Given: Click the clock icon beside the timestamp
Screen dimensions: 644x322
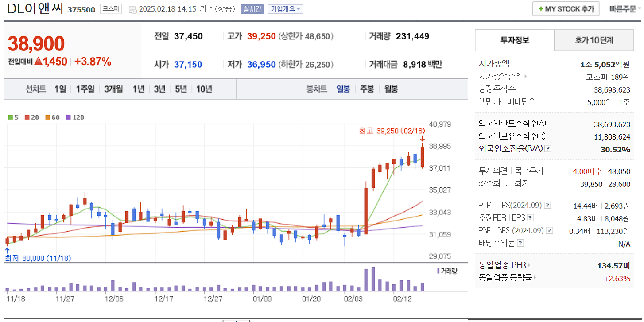Looking at the screenshot, I should click(x=132, y=9).
